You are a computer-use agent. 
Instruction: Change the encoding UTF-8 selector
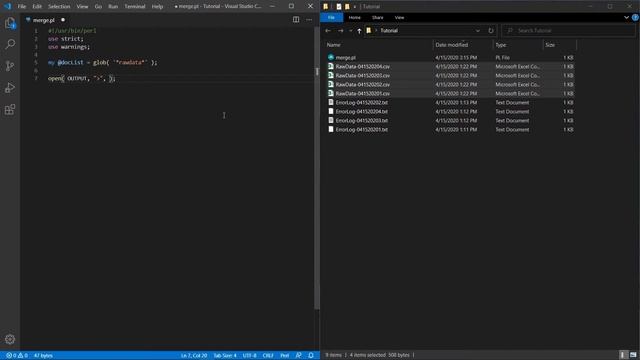click(249, 356)
